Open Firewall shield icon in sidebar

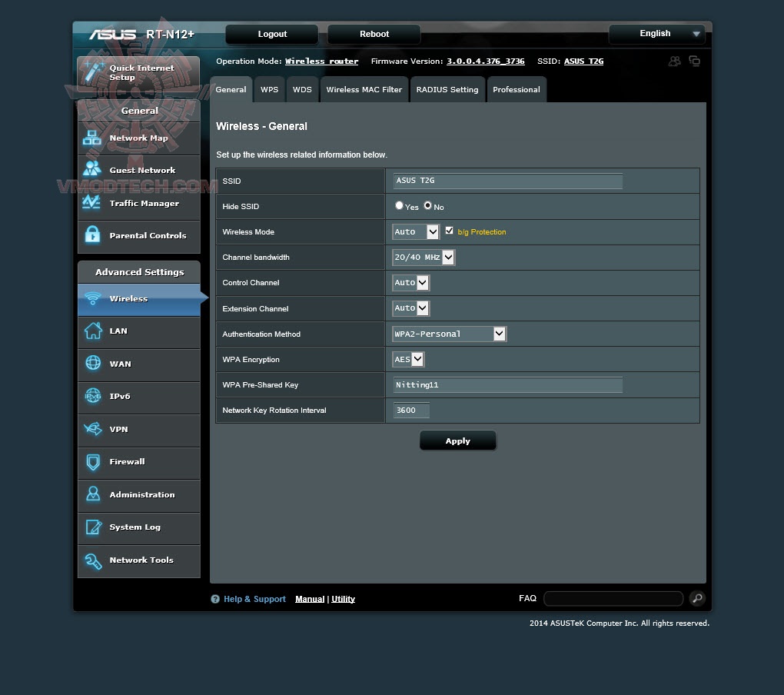[x=93, y=462]
